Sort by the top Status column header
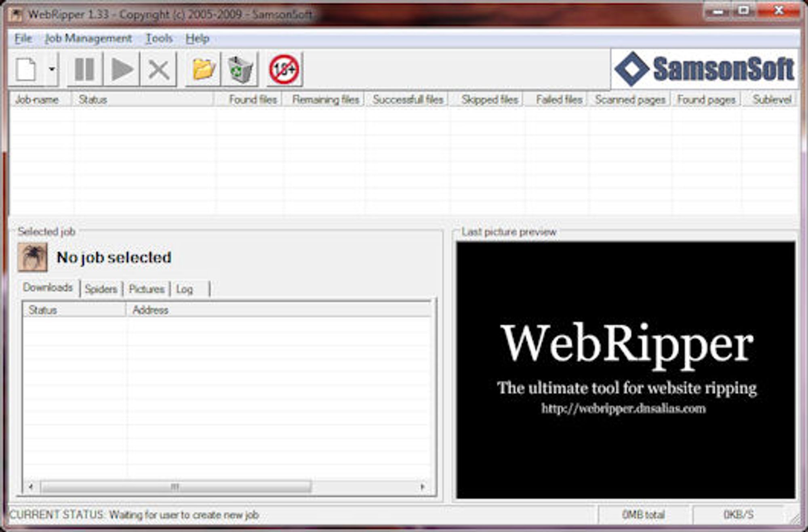Viewport: 808px width, 532px height. pyautogui.click(x=143, y=99)
